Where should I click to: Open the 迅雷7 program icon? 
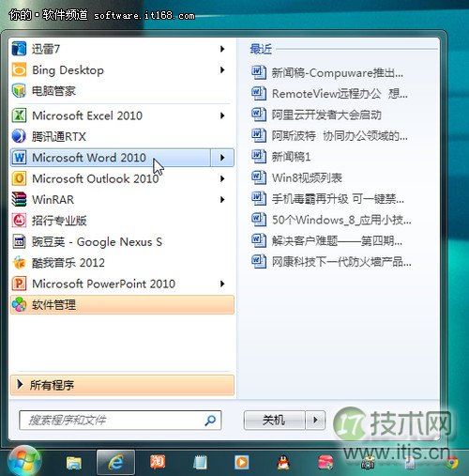19,49
